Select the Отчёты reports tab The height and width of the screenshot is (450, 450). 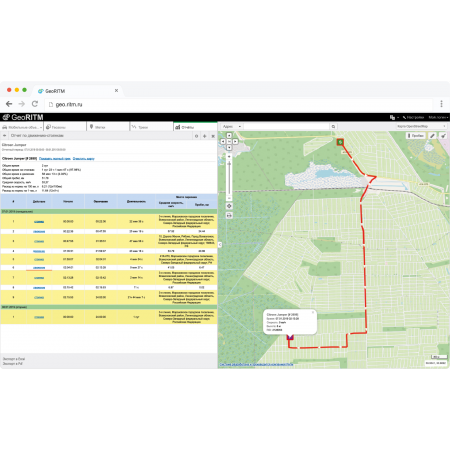coord(195,127)
